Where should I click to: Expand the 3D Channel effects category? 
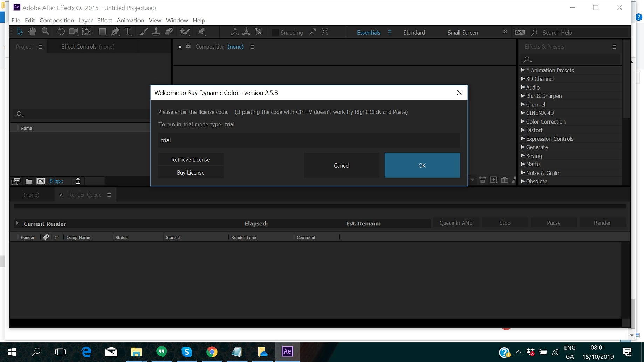(x=523, y=78)
